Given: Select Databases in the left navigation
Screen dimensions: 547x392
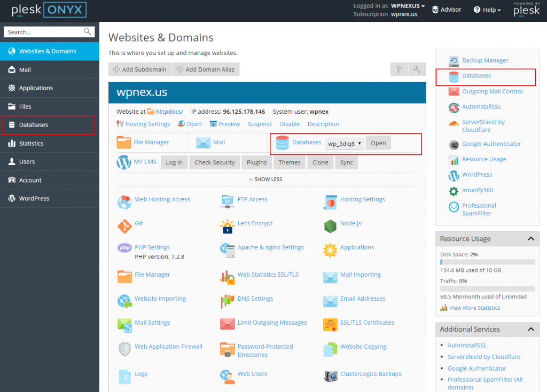Looking at the screenshot, I should [50, 125].
